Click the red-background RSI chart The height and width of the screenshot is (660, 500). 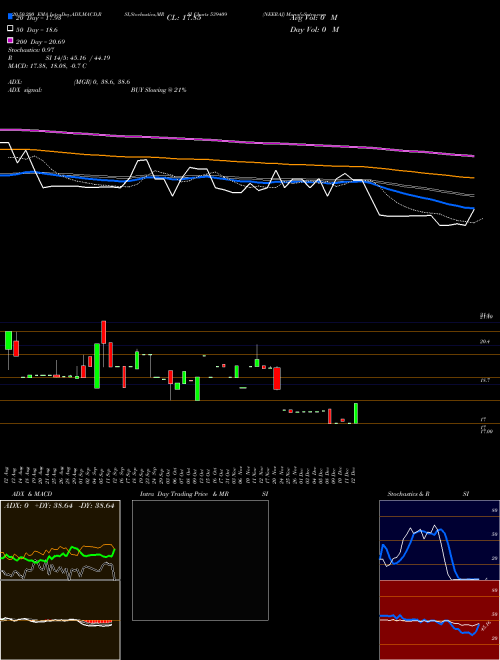click(x=439, y=620)
